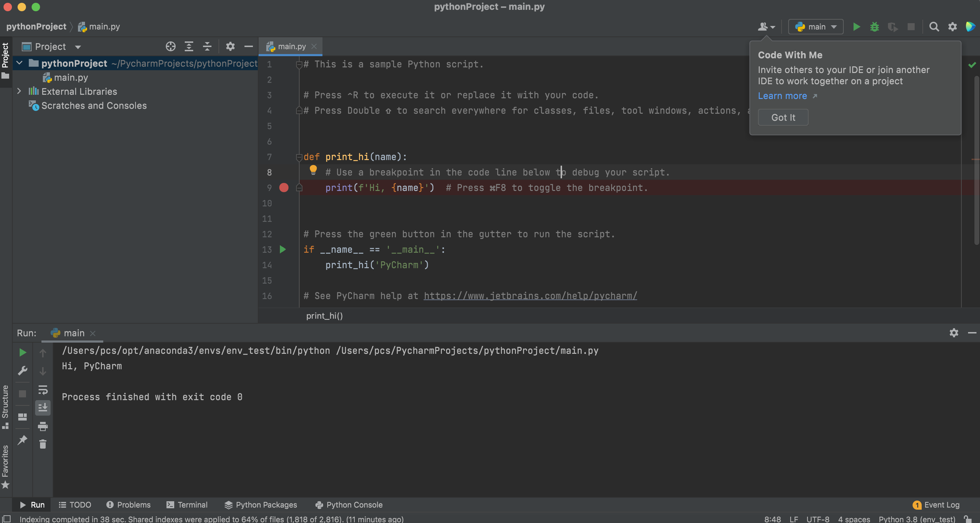Start debugging with the green bug icon
Viewport: 980px width, 523px height.
pyautogui.click(x=874, y=27)
